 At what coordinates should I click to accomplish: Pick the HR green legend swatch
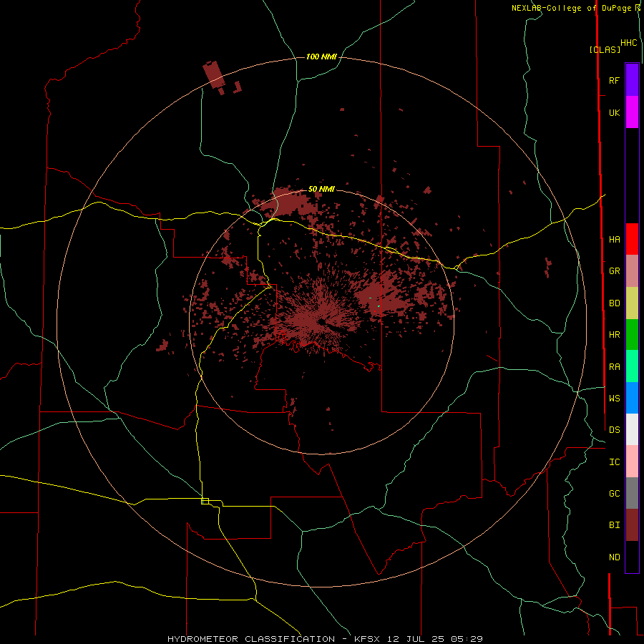click(632, 335)
